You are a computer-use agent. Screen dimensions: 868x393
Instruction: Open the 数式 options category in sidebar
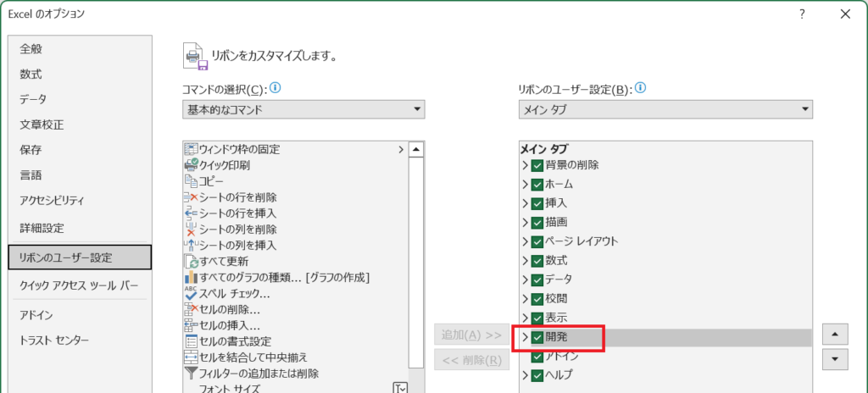[x=80, y=75]
